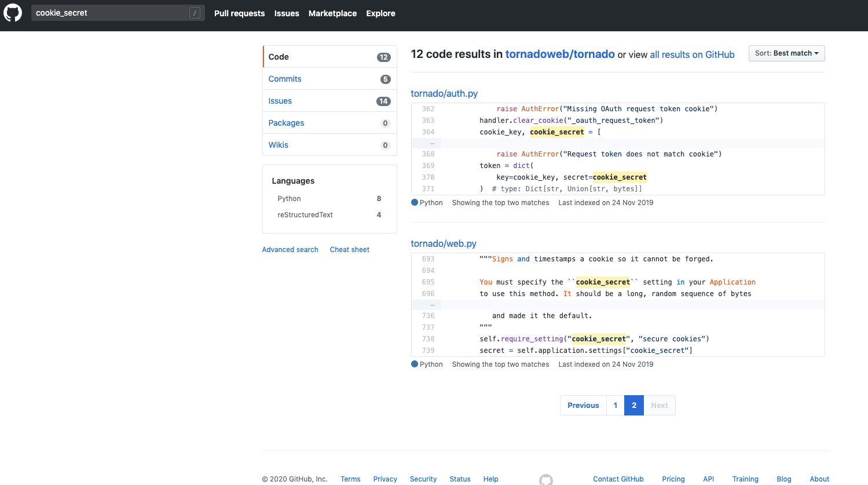Select the Commits results tab

point(329,79)
